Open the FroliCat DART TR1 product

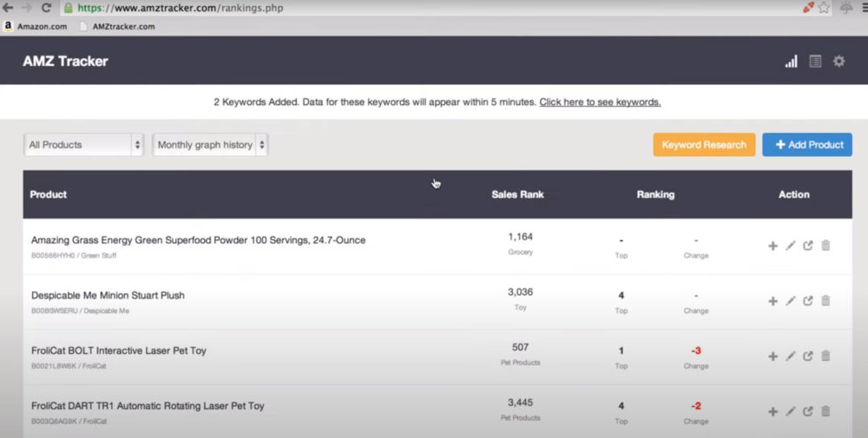click(148, 406)
